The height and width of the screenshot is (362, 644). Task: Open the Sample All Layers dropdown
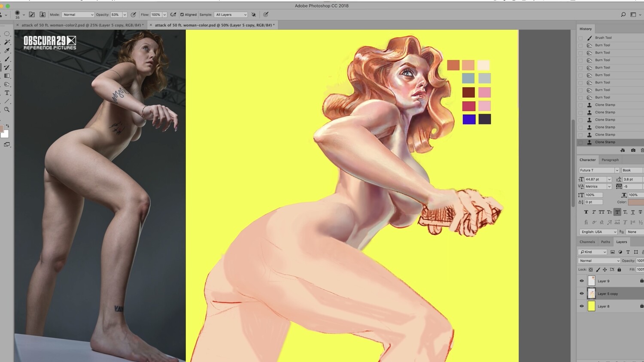point(231,15)
